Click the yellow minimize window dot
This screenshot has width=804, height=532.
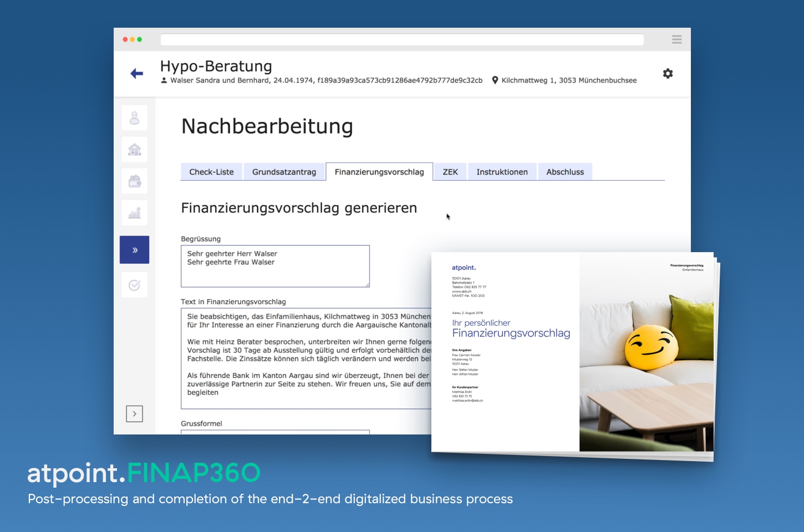click(x=133, y=39)
